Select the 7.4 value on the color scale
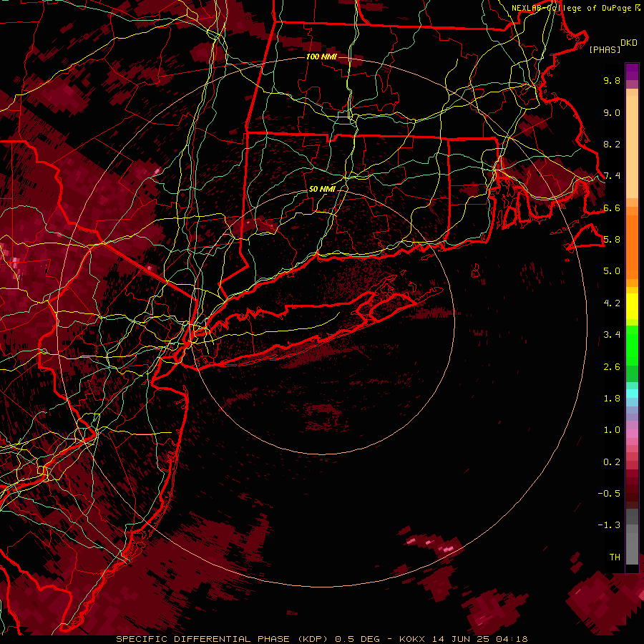 [612, 176]
